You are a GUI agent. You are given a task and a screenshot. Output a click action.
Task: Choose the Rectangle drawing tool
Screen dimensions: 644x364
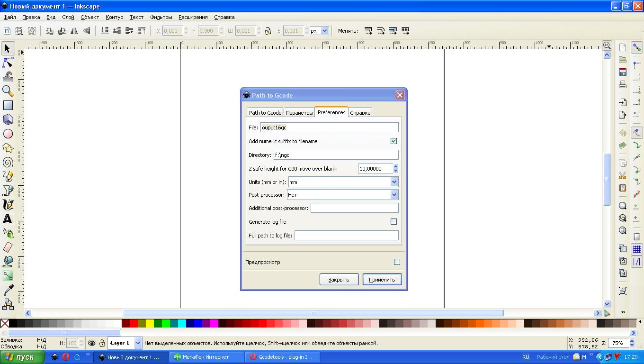[8, 105]
